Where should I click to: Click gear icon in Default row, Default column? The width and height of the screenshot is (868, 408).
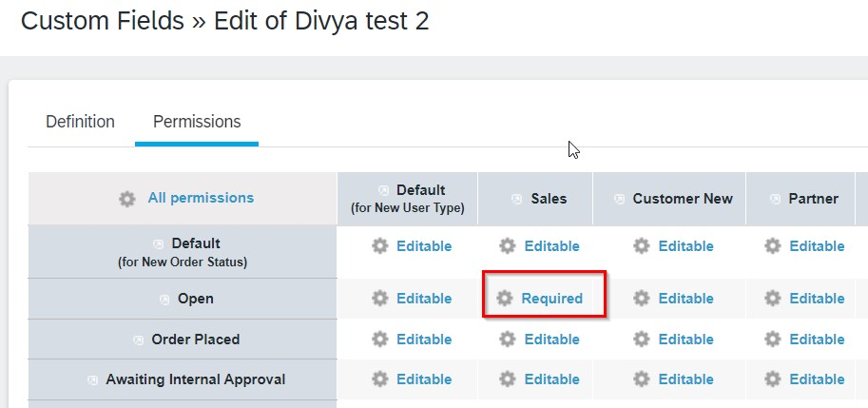coord(379,245)
